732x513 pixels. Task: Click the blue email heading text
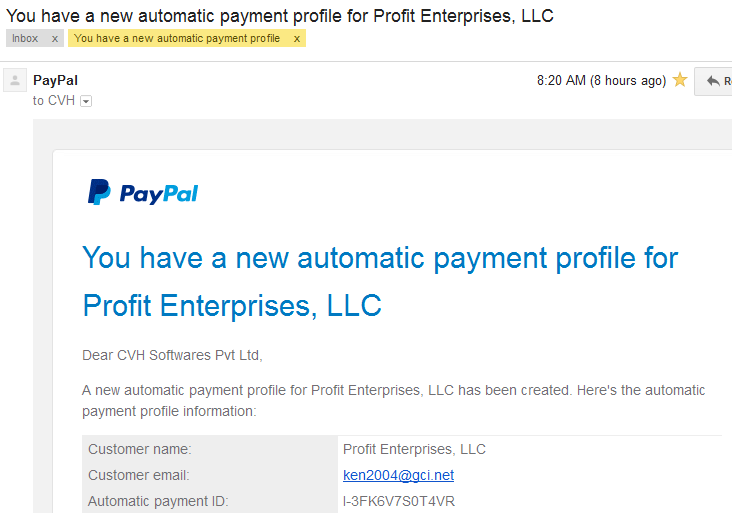click(x=380, y=281)
